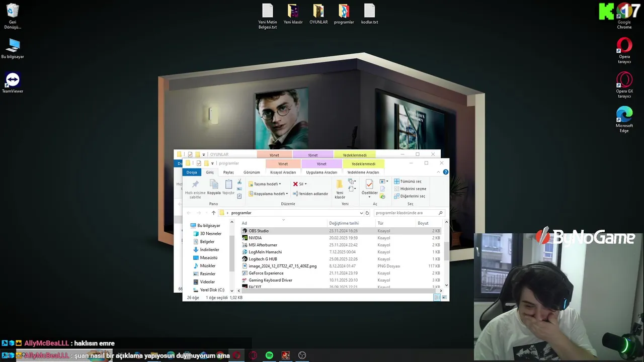Click the up-arrow navigate to parent folder

pyautogui.click(x=213, y=213)
